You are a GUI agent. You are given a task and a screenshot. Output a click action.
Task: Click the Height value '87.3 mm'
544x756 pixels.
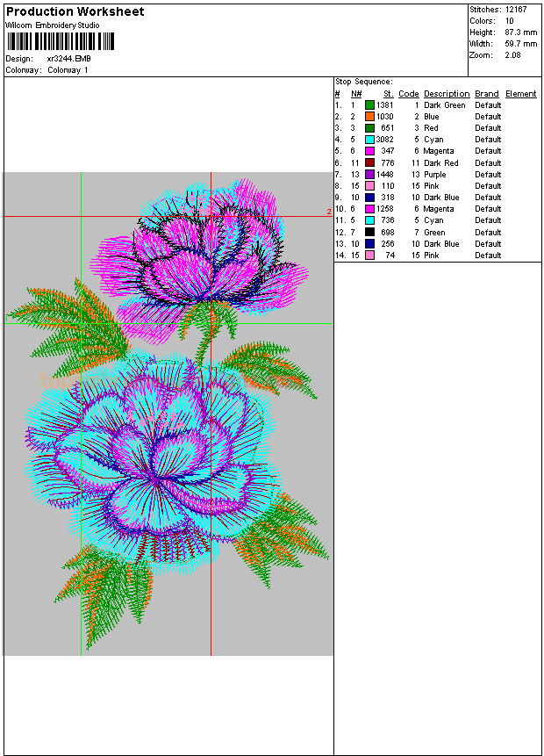pos(521,32)
